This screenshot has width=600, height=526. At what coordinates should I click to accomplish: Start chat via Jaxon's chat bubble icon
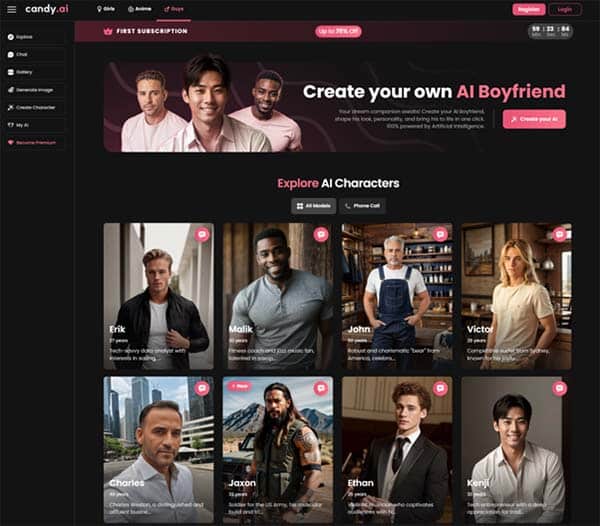pos(321,388)
